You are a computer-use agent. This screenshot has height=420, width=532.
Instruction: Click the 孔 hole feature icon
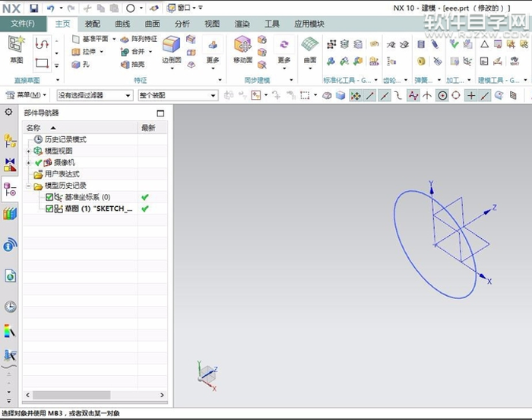tap(82, 65)
